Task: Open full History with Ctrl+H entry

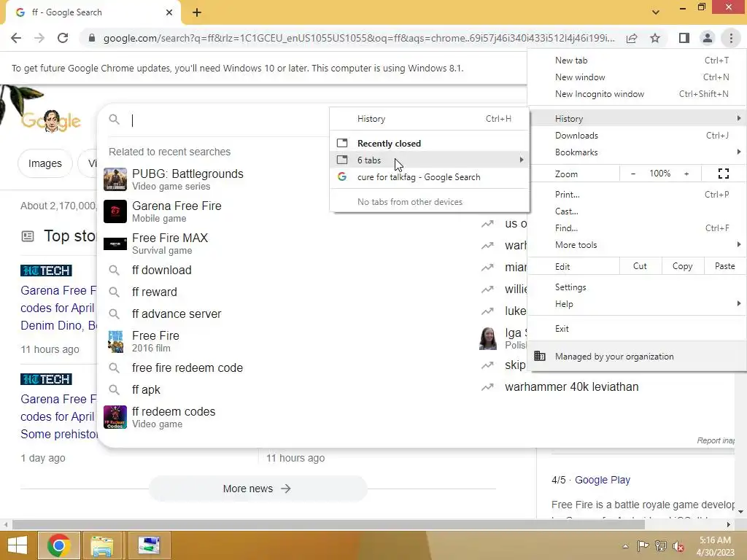Action: tap(429, 119)
